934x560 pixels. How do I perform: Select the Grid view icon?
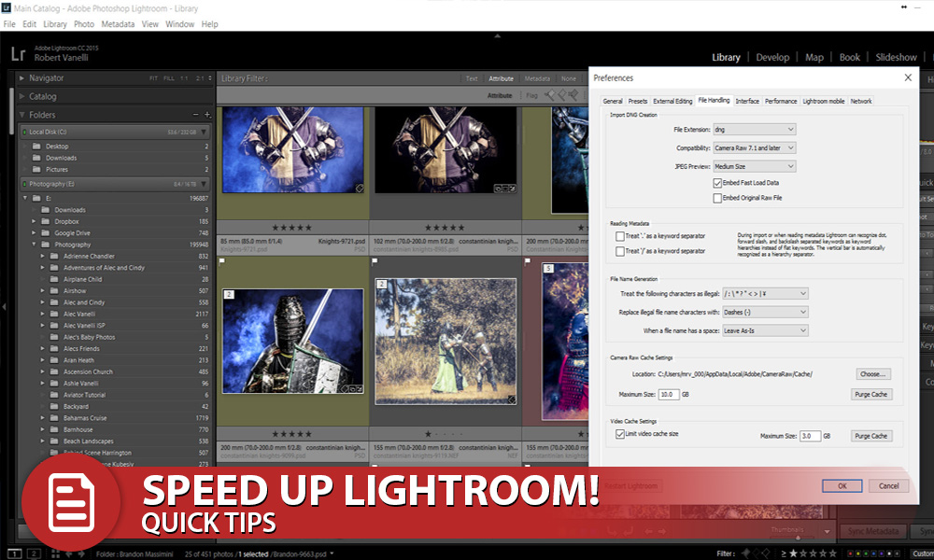[x=54, y=553]
